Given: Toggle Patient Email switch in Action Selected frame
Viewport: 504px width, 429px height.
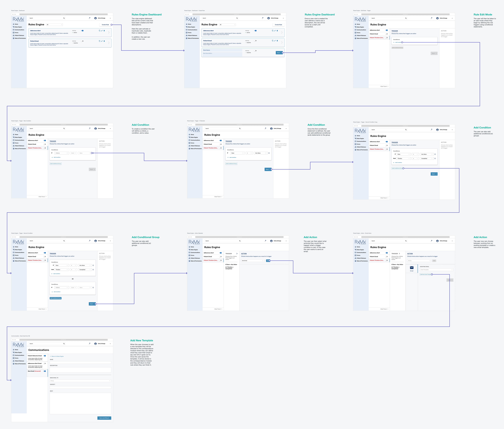Looking at the screenshot, I should pos(220,257).
